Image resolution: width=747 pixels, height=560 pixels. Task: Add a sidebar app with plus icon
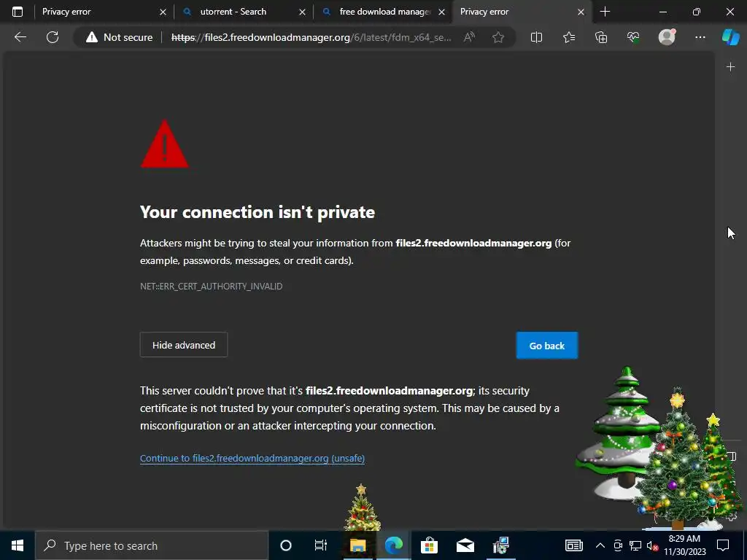pos(730,67)
